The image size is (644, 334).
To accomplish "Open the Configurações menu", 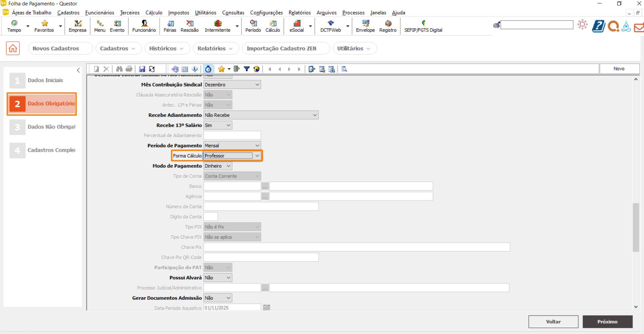I will click(266, 13).
